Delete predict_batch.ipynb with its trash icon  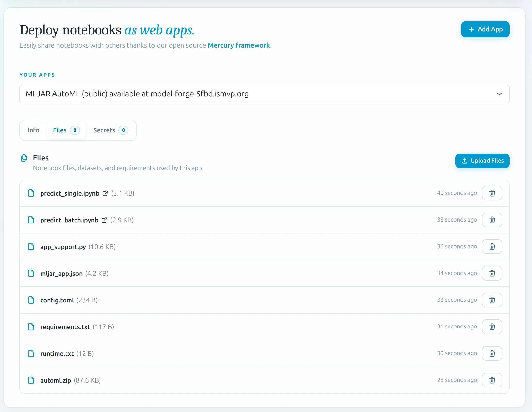point(492,220)
